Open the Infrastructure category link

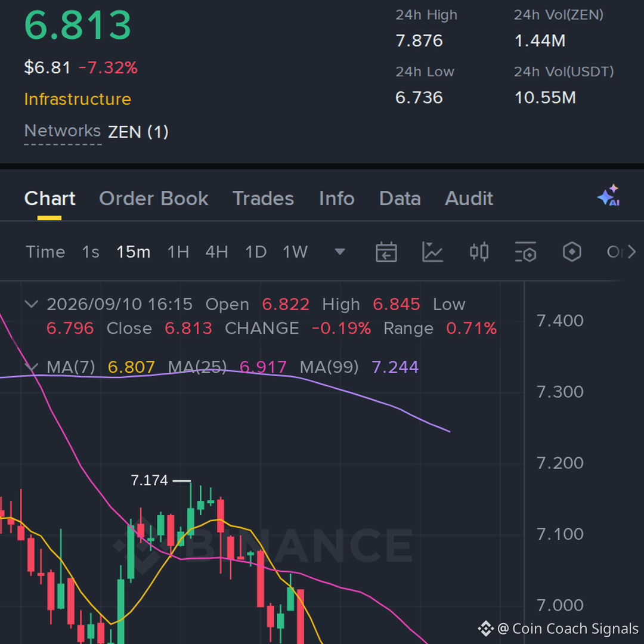point(78,100)
